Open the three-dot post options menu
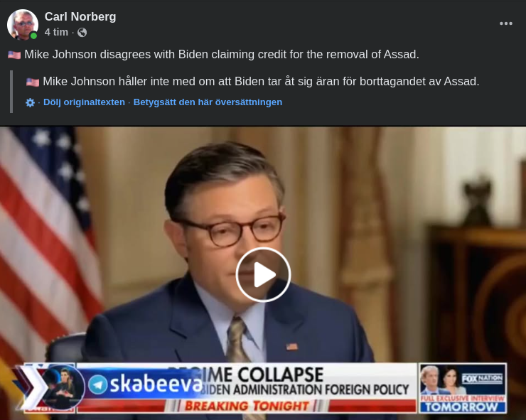This screenshot has width=526, height=420. tap(505, 23)
